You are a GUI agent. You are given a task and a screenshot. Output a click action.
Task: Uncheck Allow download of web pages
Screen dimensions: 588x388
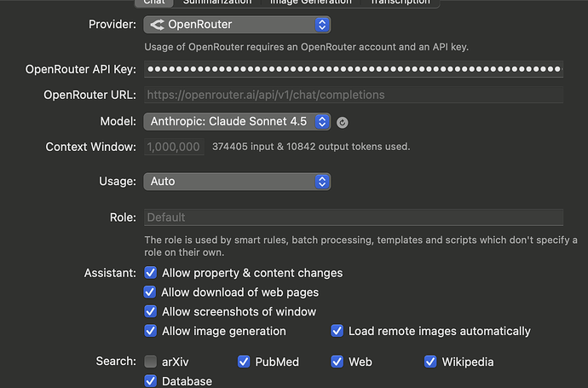click(151, 292)
